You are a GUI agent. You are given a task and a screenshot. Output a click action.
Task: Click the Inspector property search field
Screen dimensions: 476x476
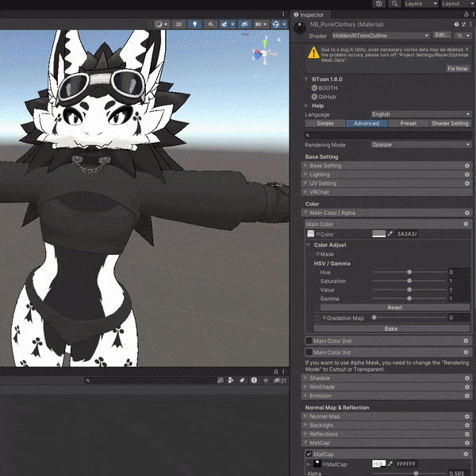(388, 136)
